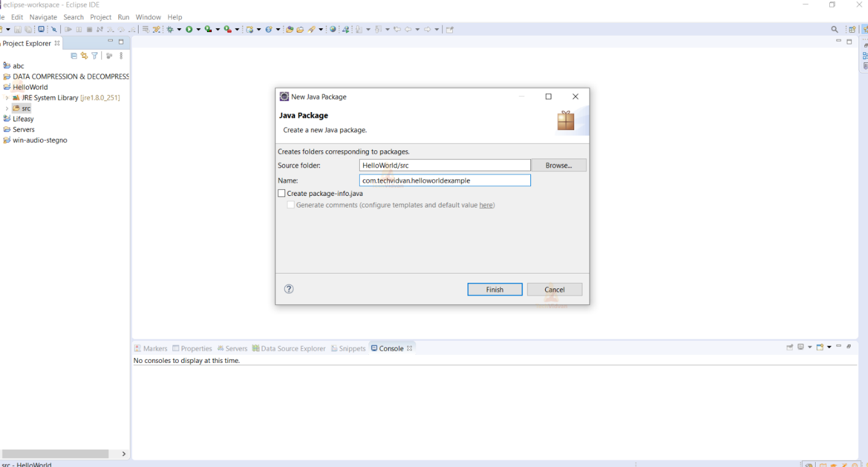This screenshot has height=467, width=868.
Task: Open the Edit menu
Action: click(x=17, y=17)
